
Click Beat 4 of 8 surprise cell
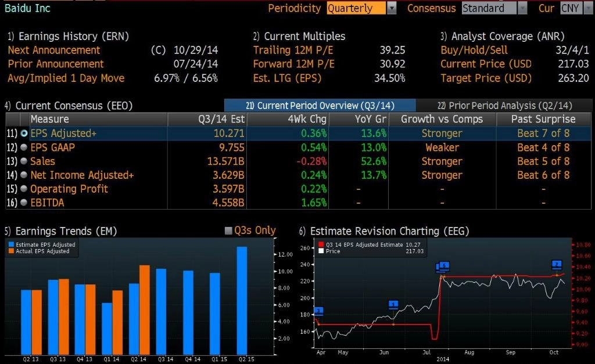[x=543, y=147]
